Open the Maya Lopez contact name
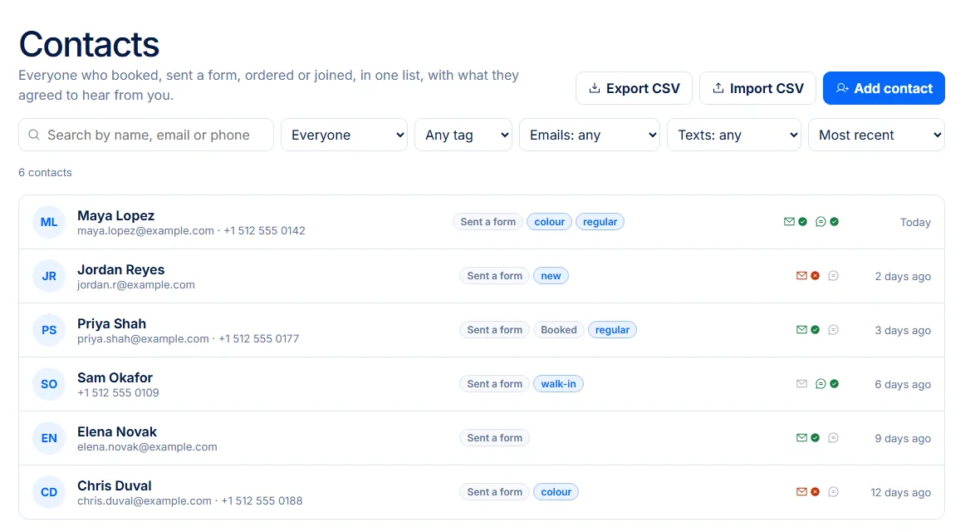This screenshot has width=980, height=532. coord(115,215)
